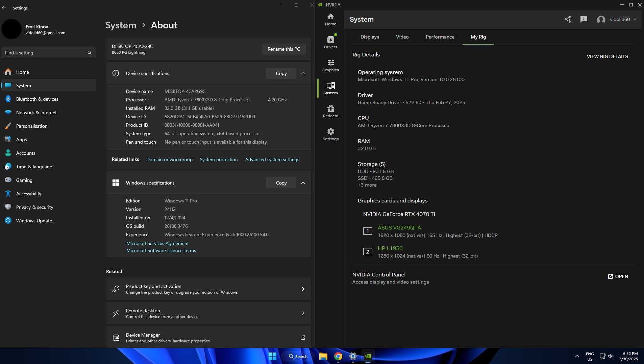Open the Redeem section in NVIDIA app

pyautogui.click(x=330, y=112)
